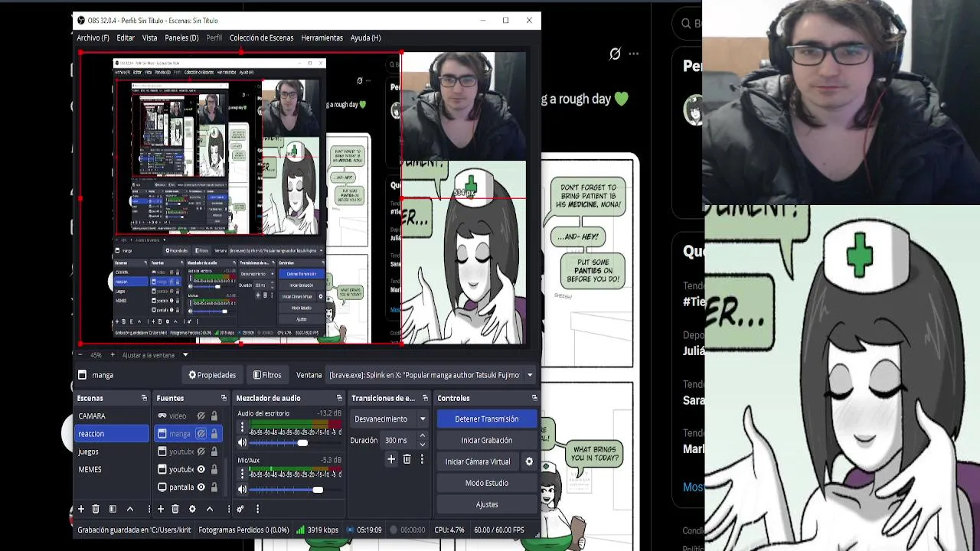The height and width of the screenshot is (551, 980).
Task: Open the Herramientas menu
Action: coord(322,37)
